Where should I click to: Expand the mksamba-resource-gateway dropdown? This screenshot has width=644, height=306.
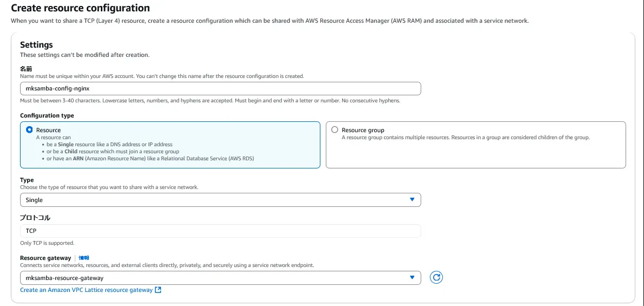tap(221, 278)
